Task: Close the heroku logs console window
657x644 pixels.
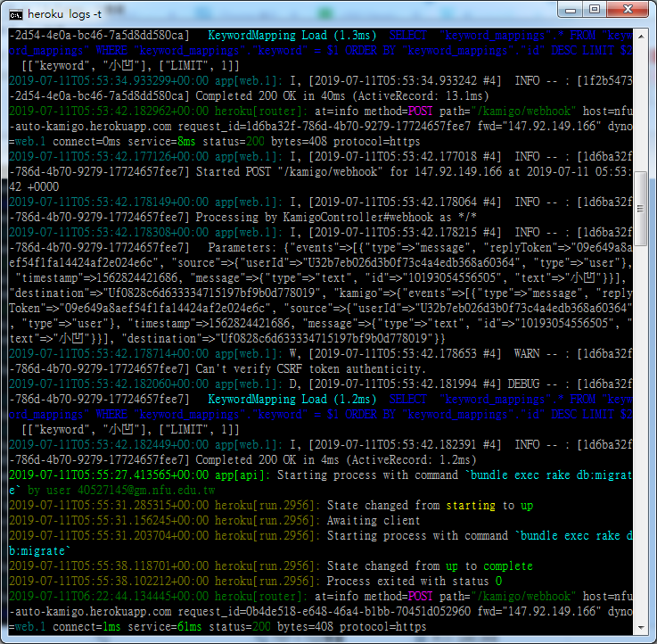Action: [628, 10]
